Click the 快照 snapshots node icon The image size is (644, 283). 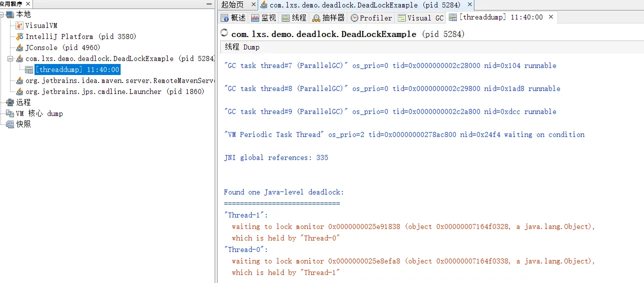coord(10,124)
